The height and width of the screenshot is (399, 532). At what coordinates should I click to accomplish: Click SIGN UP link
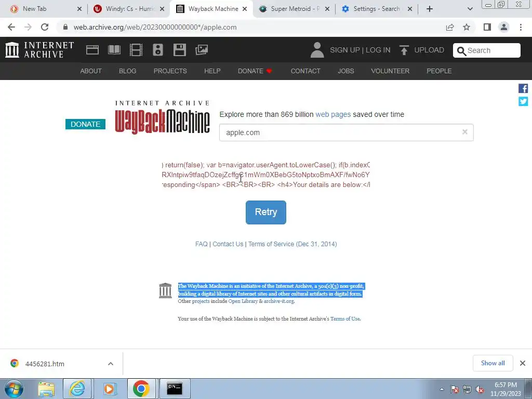click(345, 50)
